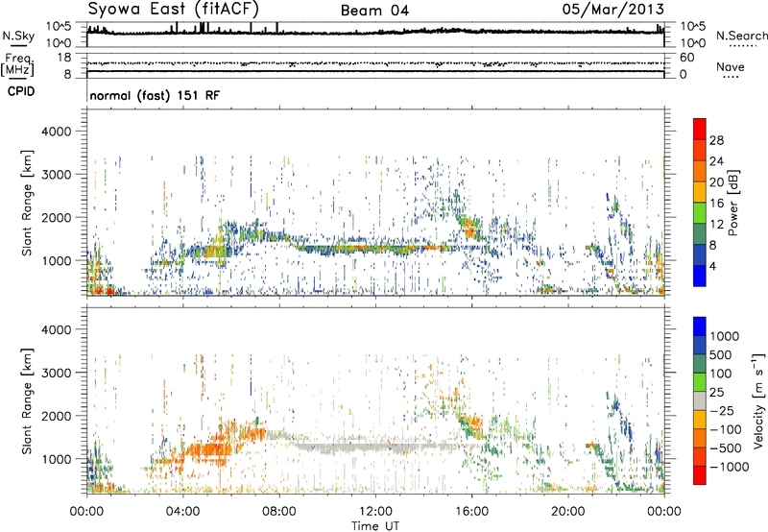Click the '20:00' time tick label
This screenshot has width=768, height=532.
point(568,512)
